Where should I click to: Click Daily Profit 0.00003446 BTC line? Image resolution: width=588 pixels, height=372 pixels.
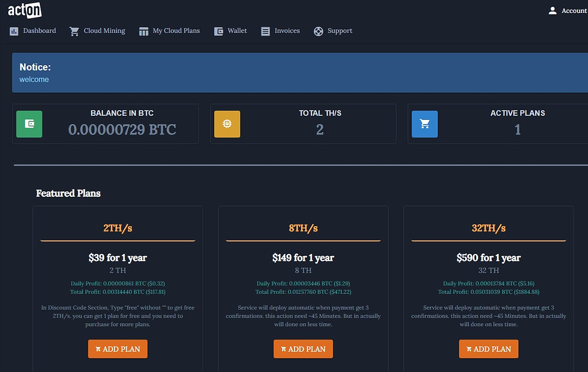click(303, 284)
